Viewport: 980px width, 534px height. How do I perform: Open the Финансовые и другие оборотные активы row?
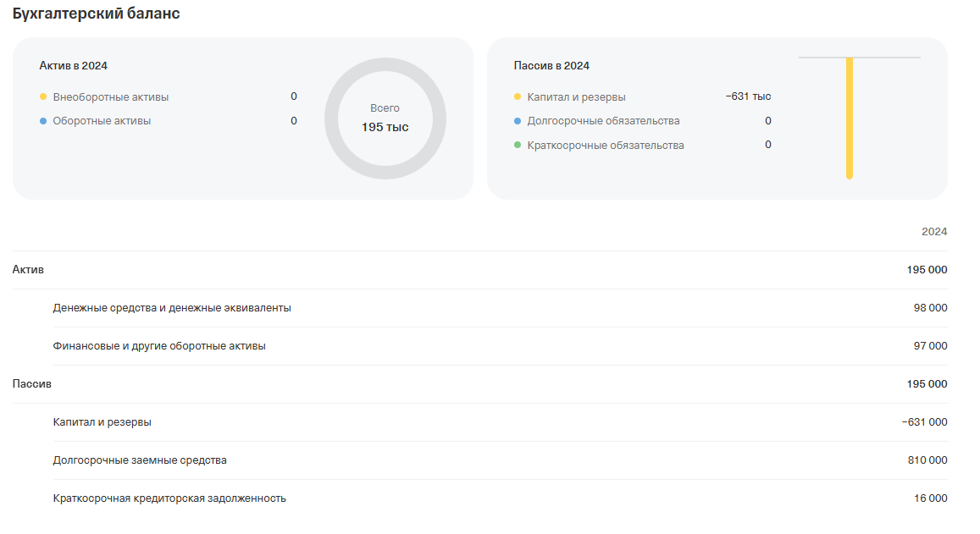click(159, 346)
